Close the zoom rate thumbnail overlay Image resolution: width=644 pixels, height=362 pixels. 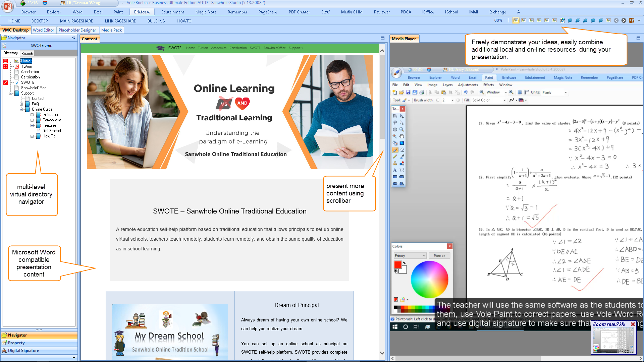tap(633, 324)
